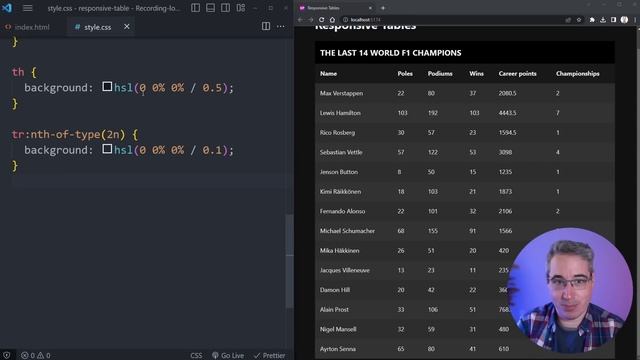Click 'Fernando Alonso' name cell

click(342, 211)
